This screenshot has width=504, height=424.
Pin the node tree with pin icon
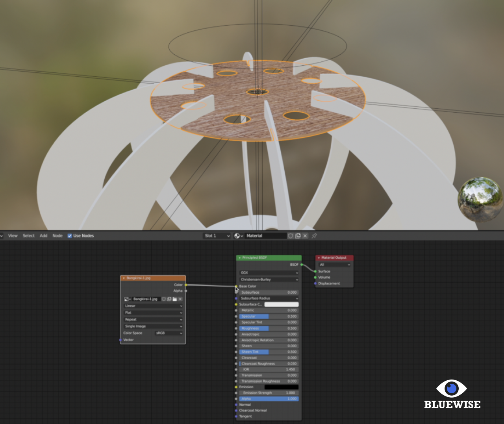point(314,236)
